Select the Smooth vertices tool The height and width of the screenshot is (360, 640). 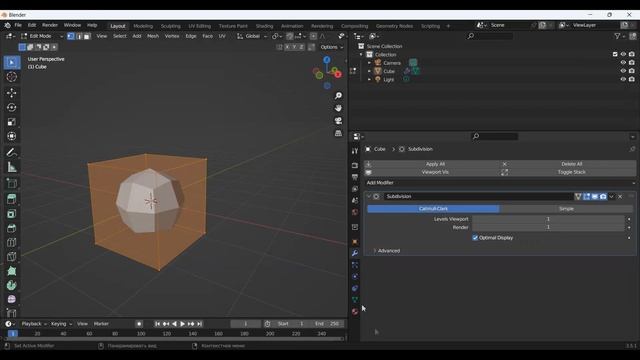[x=11, y=299]
